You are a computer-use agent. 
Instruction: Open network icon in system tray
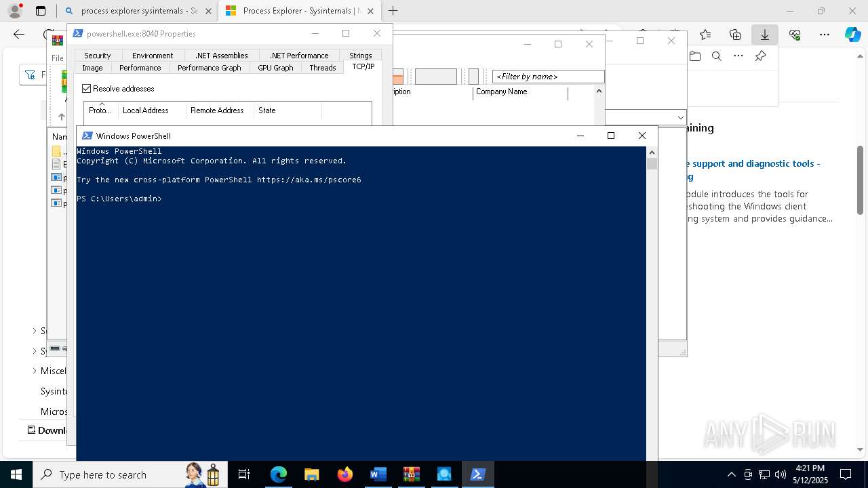click(764, 474)
